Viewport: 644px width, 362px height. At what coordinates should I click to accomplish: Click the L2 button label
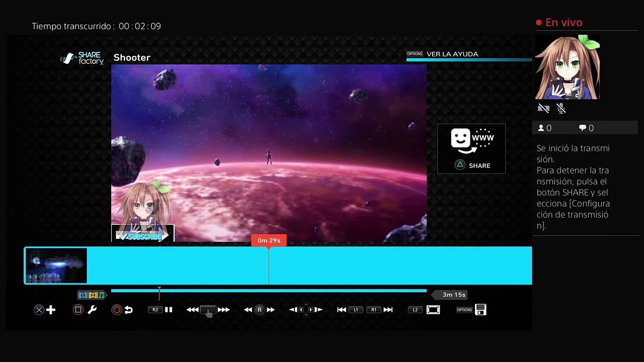(x=415, y=310)
